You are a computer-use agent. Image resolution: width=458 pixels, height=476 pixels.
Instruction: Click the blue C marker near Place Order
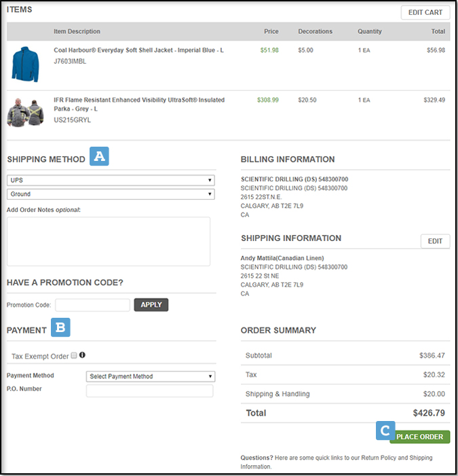385,431
